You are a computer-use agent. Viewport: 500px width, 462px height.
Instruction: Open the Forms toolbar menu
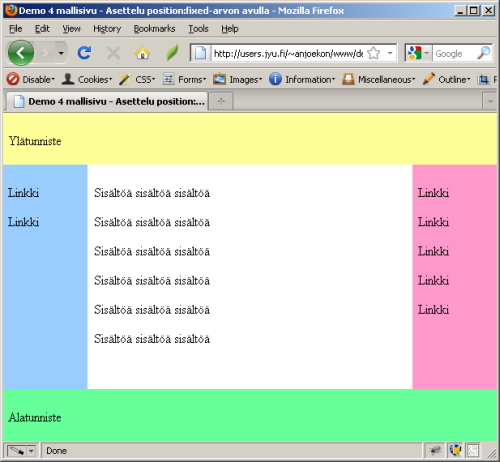point(184,79)
